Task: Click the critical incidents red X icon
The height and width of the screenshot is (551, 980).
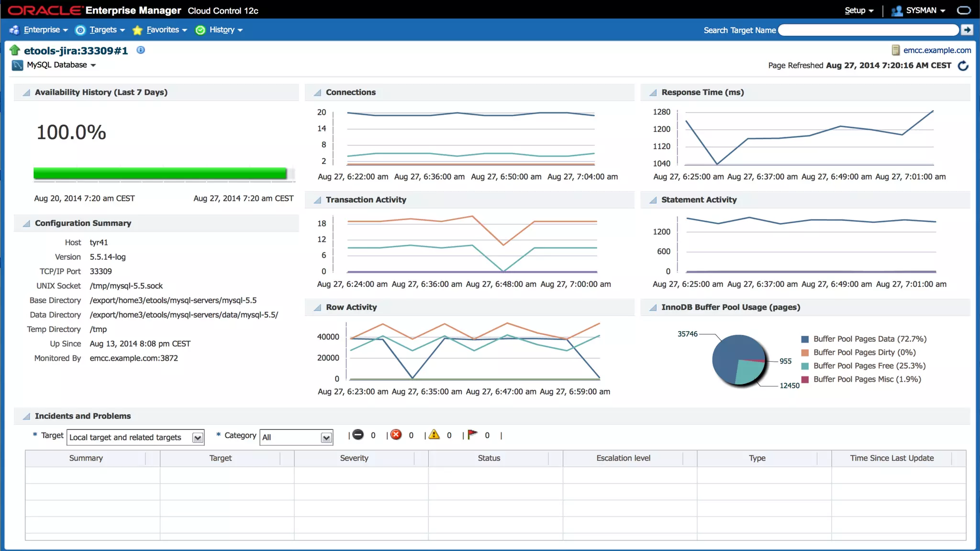Action: pyautogui.click(x=396, y=435)
